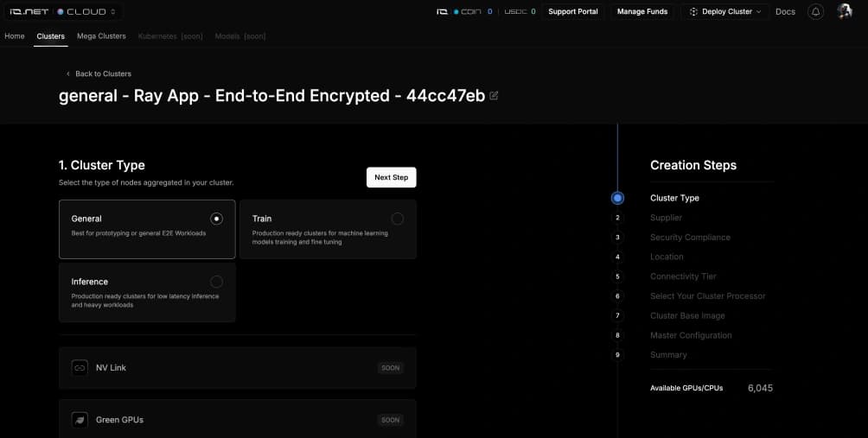Screen dimensions: 868x438
Task: Open the Manage Funds button
Action: click(x=642, y=12)
